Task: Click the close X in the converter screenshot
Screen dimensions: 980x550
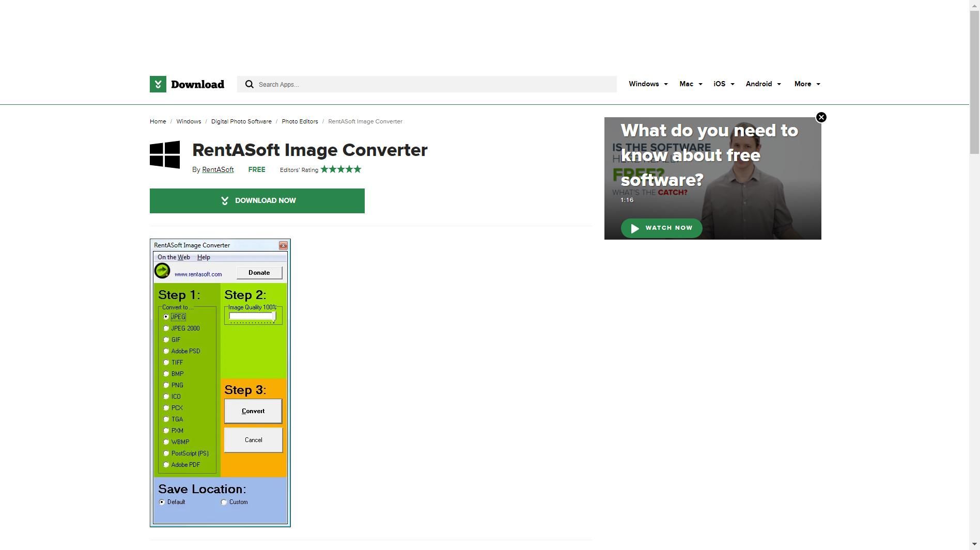Action: pyautogui.click(x=283, y=245)
